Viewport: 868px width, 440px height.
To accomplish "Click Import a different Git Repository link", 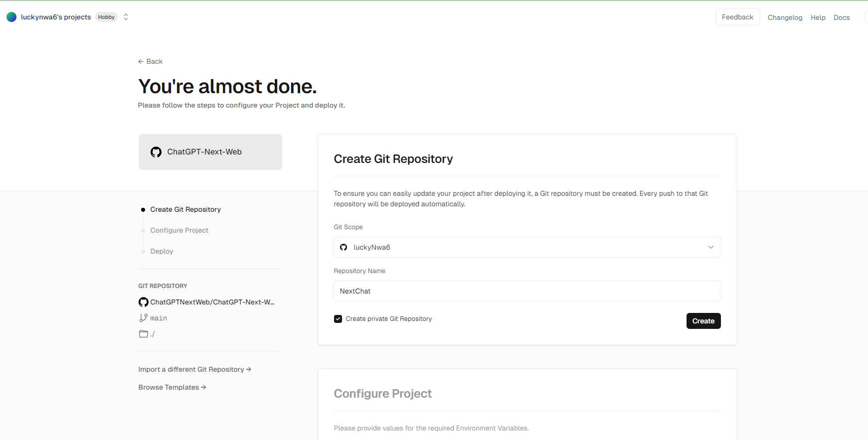I will (195, 369).
